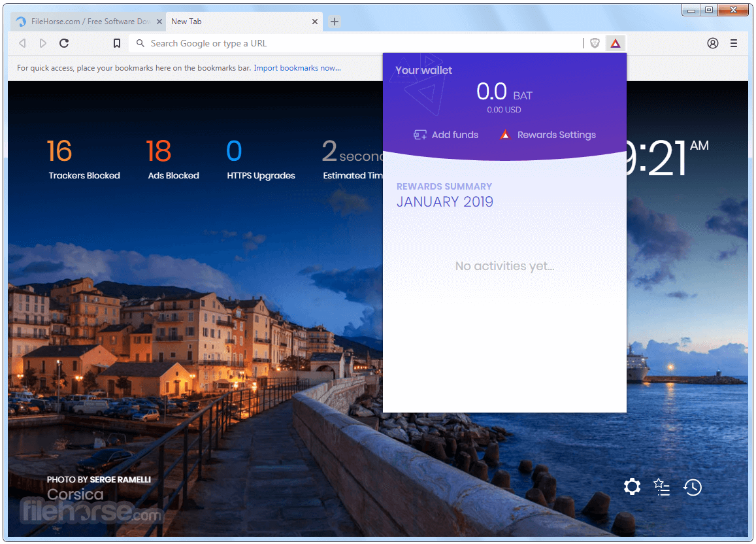Close the FileHorse.com tab
The width and height of the screenshot is (756, 544).
[159, 22]
